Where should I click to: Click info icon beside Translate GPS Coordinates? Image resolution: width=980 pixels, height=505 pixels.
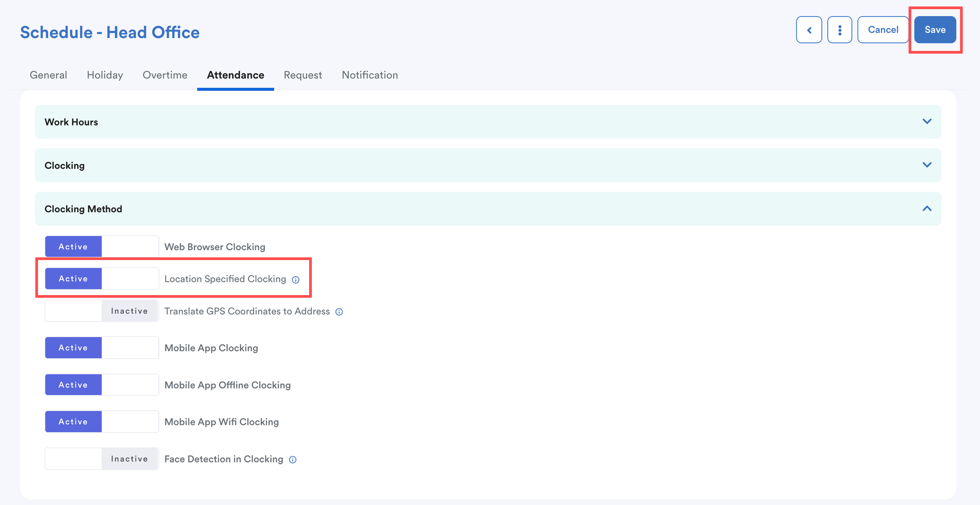coord(339,312)
